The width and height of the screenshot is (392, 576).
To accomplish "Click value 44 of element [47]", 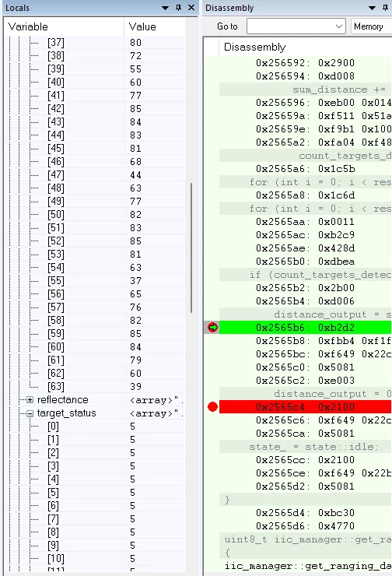I will [135, 175].
